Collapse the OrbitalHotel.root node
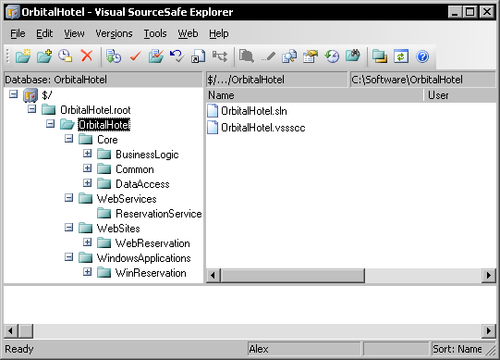This screenshot has height=360, width=500. [x=32, y=109]
